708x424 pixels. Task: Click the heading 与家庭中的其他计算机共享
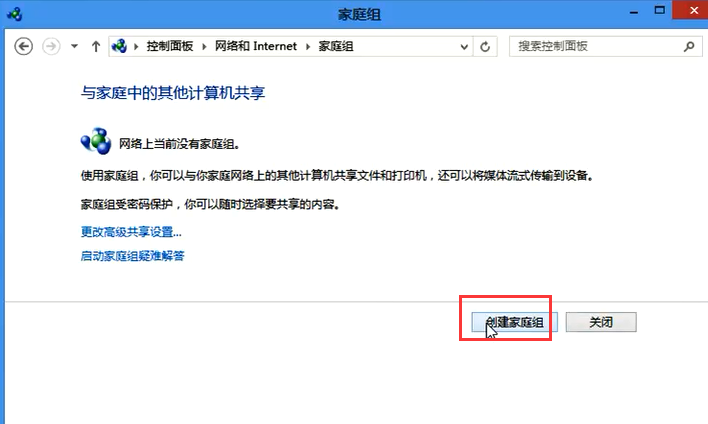pos(173,93)
